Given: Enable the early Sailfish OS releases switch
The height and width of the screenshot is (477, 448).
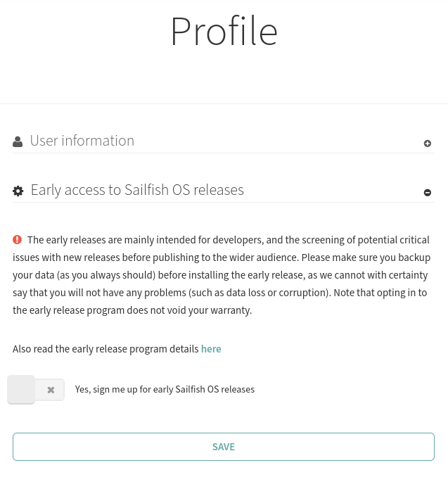Looking at the screenshot, I should pos(36,390).
